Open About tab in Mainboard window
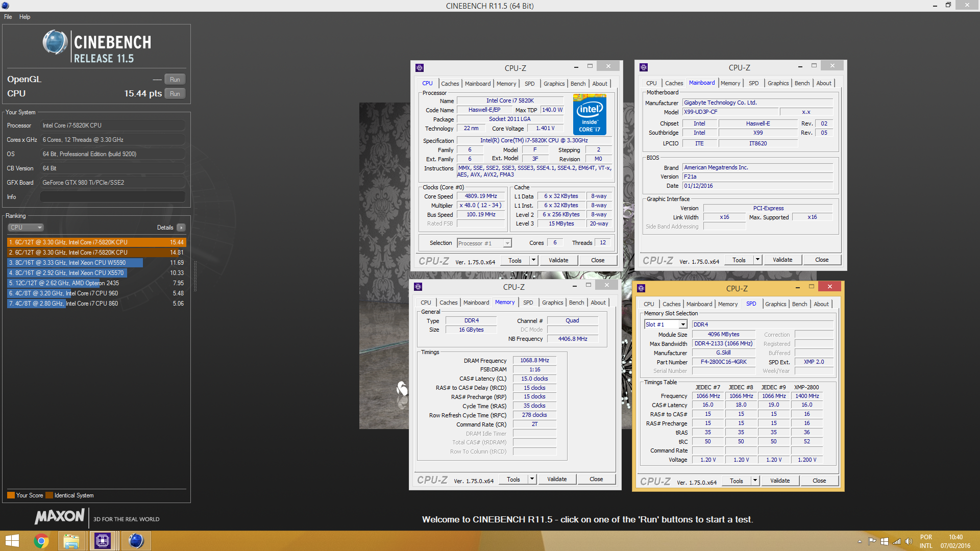 pyautogui.click(x=824, y=83)
